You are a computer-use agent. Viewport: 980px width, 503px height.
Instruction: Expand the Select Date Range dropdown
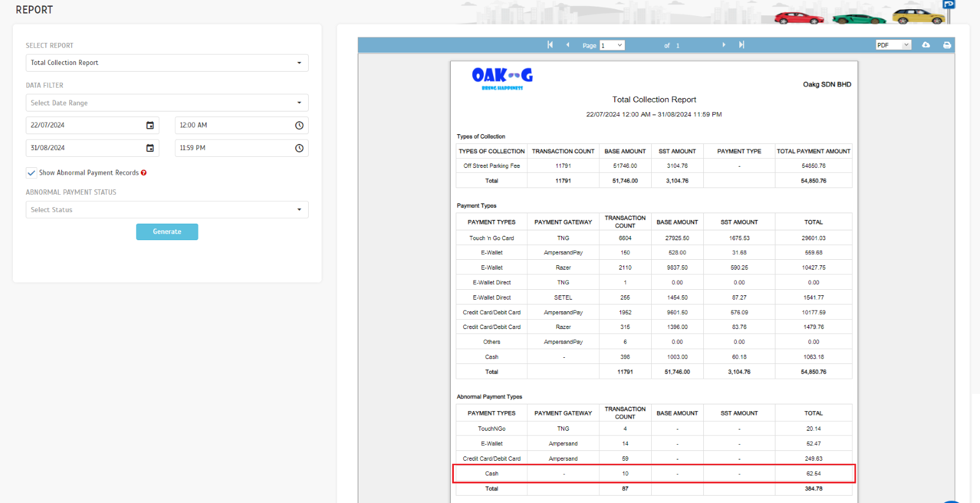point(167,103)
